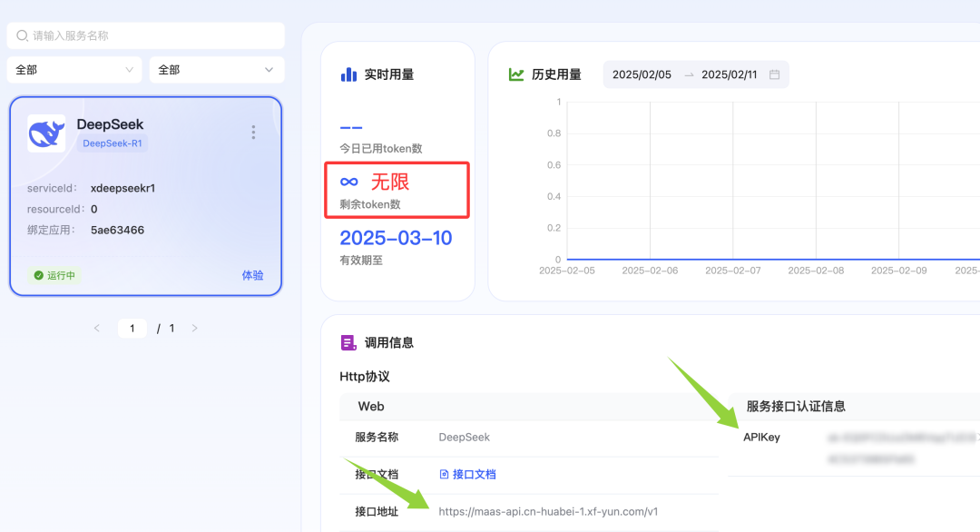
Task: Click the blurred APIKey value
Action: 903,448
